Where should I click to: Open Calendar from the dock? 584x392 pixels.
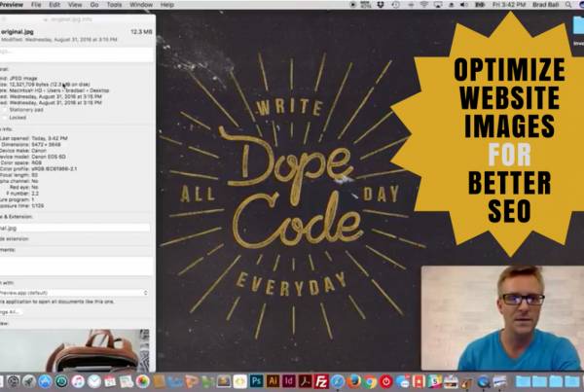pyautogui.click(x=110, y=381)
